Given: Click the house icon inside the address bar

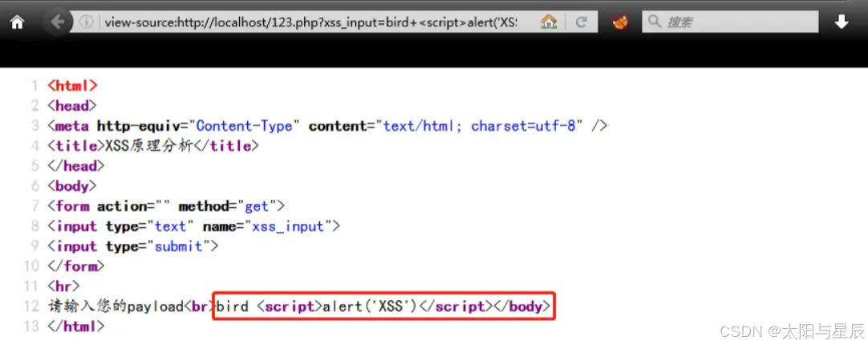Looking at the screenshot, I should click(549, 22).
